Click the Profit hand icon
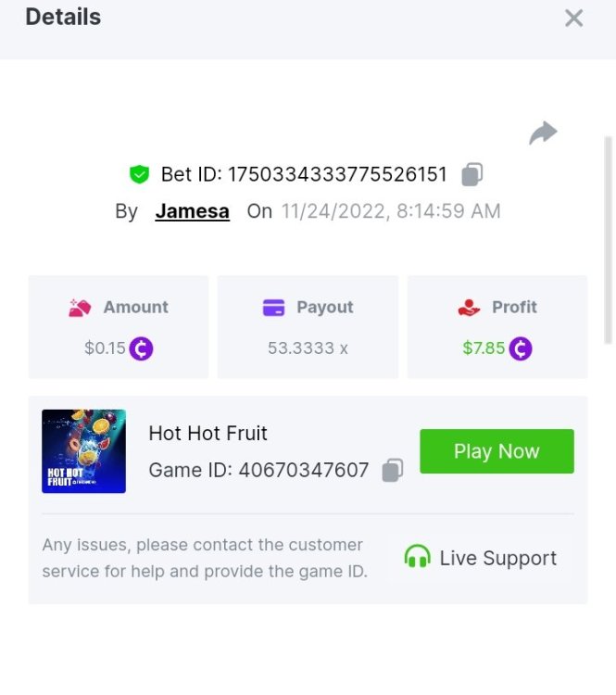The width and height of the screenshot is (616, 695). point(470,308)
